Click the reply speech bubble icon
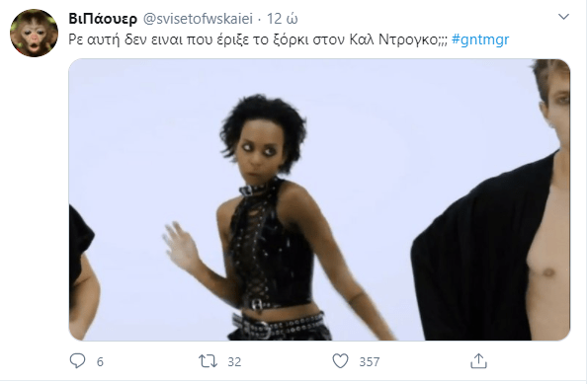588x384 pixels. coord(78,361)
